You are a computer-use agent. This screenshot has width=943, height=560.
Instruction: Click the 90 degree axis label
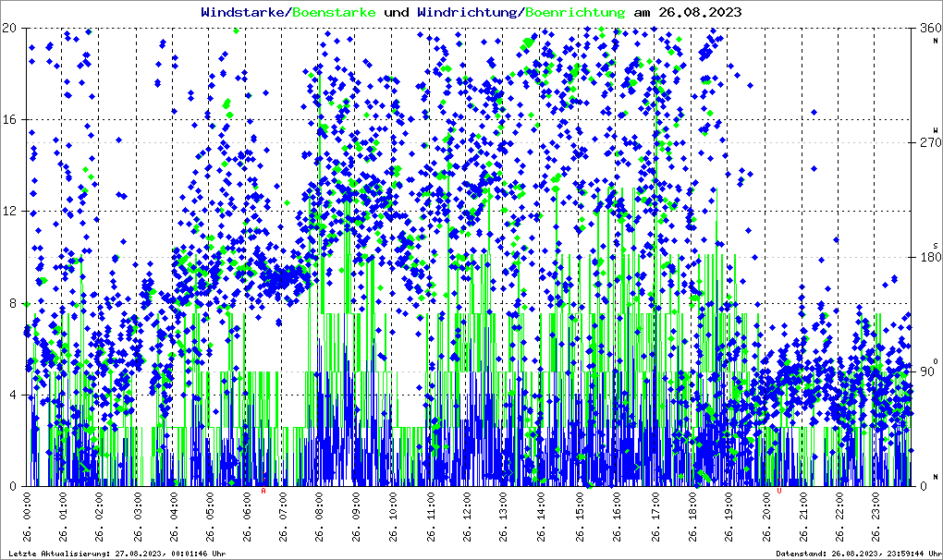[x=926, y=371]
